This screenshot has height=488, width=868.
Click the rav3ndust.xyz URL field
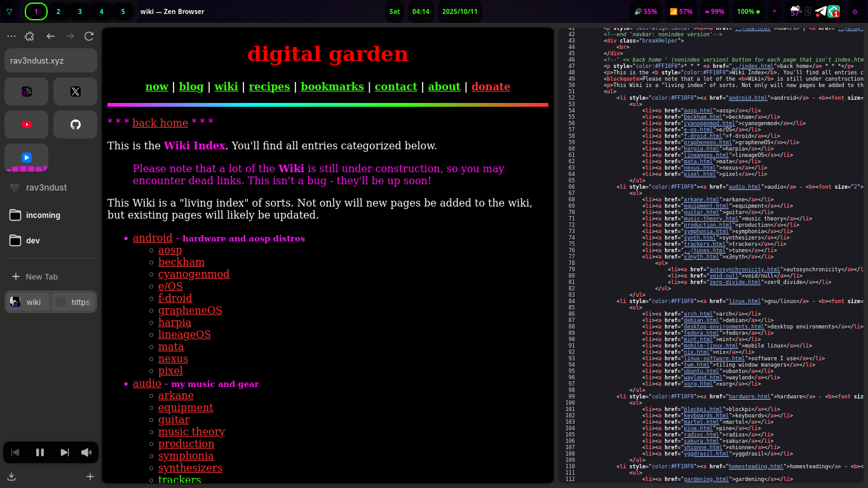pos(51,61)
